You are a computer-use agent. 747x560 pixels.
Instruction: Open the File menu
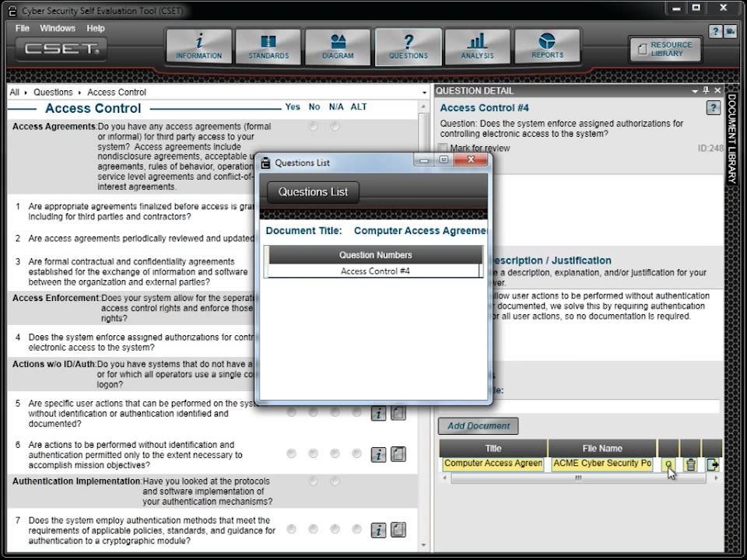(23, 28)
